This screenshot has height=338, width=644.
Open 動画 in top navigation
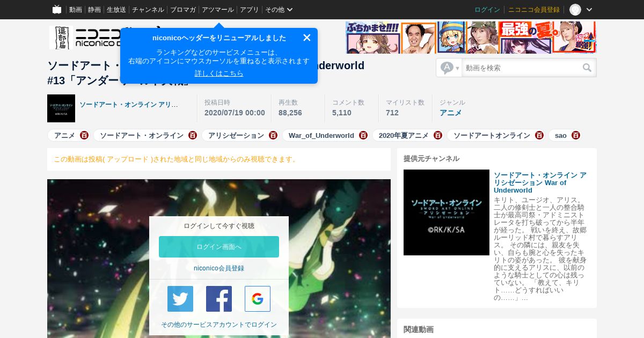pos(76,10)
